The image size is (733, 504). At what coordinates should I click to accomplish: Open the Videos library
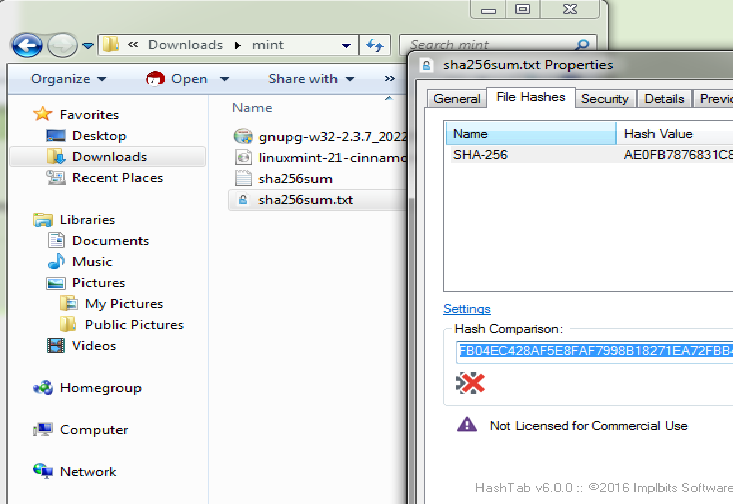point(94,346)
